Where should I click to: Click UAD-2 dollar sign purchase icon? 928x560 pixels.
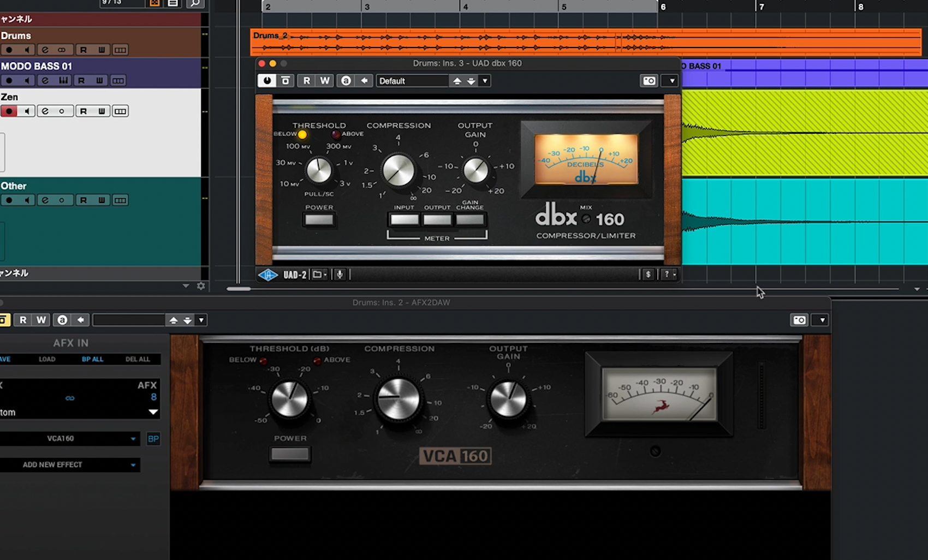pos(648,275)
